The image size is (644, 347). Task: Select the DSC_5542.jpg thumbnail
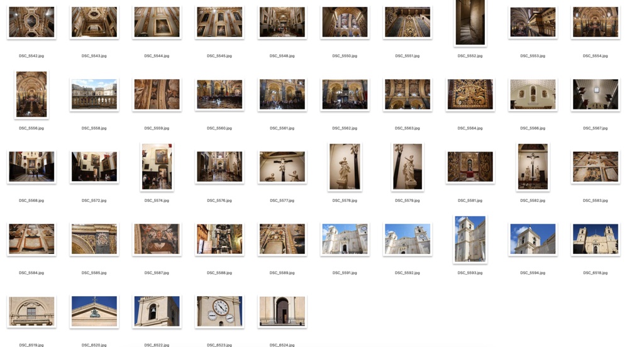coord(31,22)
